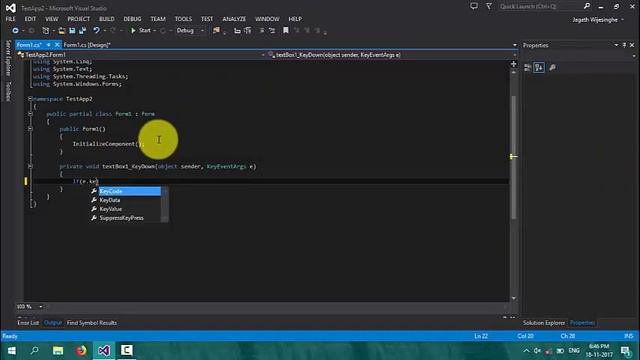Screen dimensions: 640x360
Task: Toggle auto-hide pin on Properties panel
Action: 624,45
